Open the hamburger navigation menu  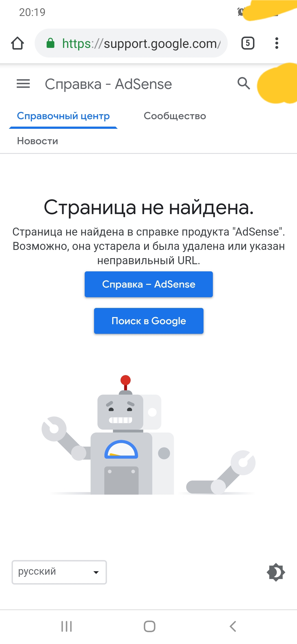tap(23, 84)
